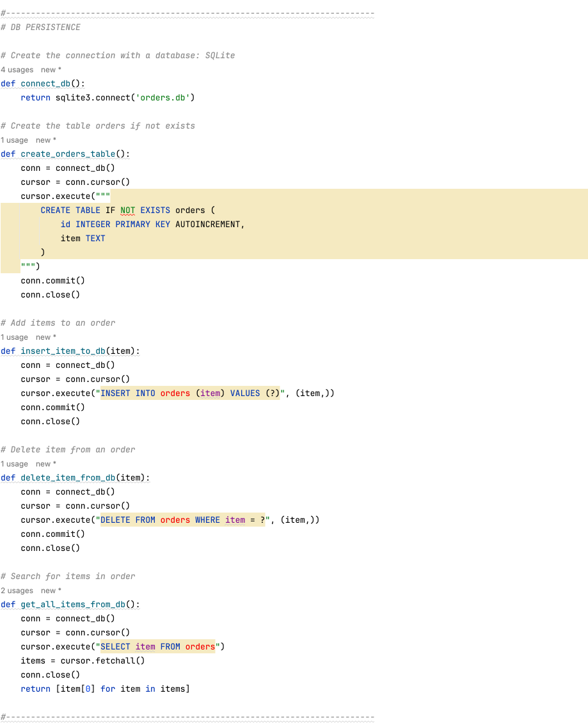Click the "1 usage" hint above delete_item_from_db
This screenshot has height=725, width=588.
pos(14,464)
